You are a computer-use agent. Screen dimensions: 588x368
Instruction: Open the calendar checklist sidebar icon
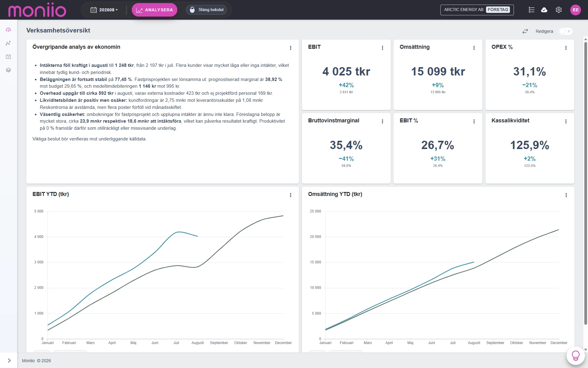8,57
